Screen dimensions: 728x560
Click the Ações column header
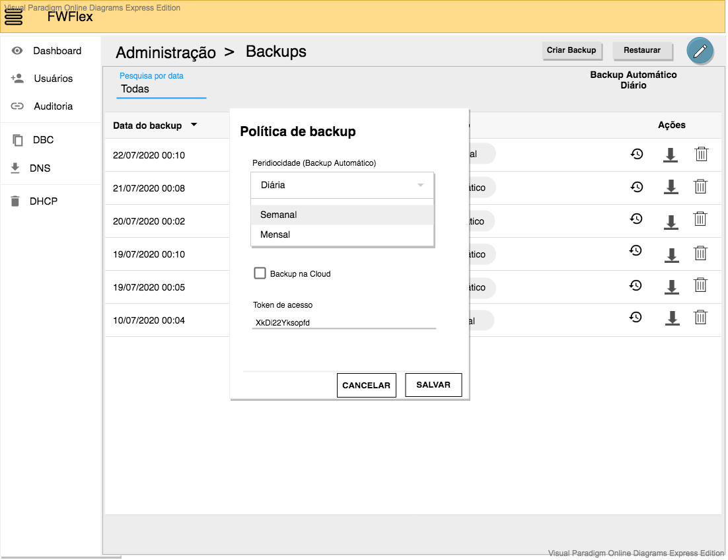click(x=672, y=125)
